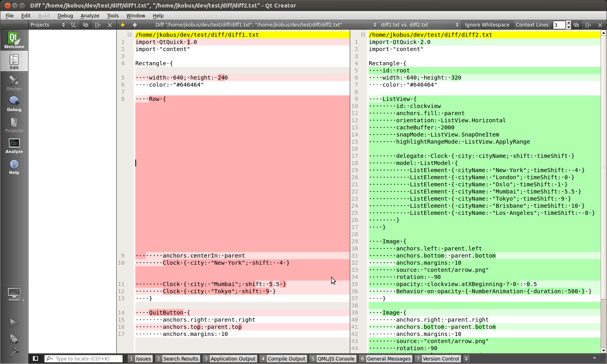Open the Analyze menu
607x364 pixels.
tap(90, 16)
